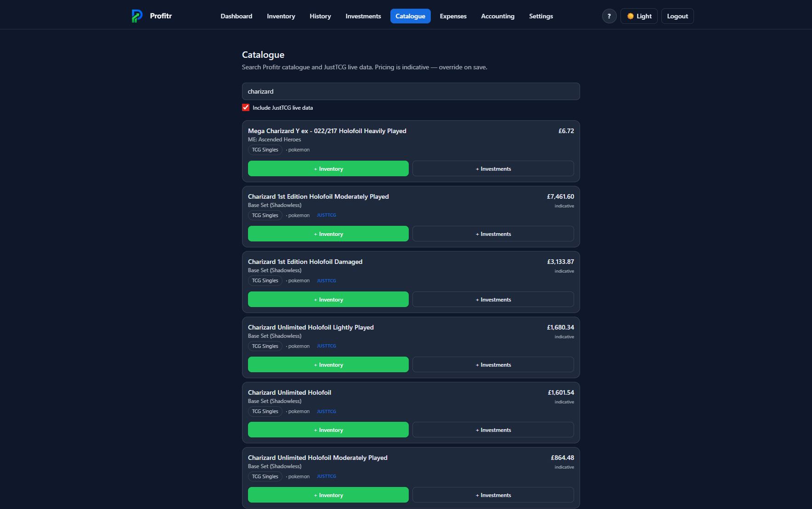Open the help question mark button
Viewport: 812px width, 509px height.
click(609, 16)
